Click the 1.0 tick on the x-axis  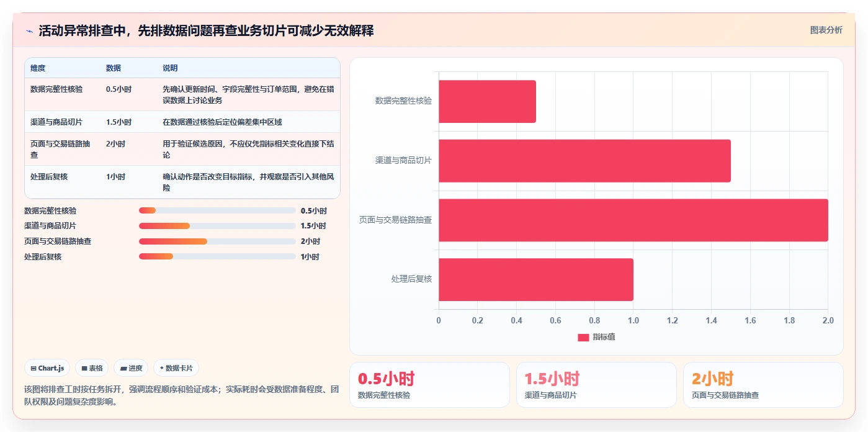point(633,321)
